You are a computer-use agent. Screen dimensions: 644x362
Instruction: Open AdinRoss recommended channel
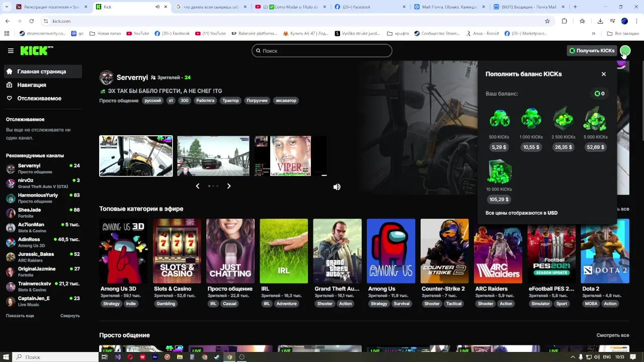click(43, 242)
